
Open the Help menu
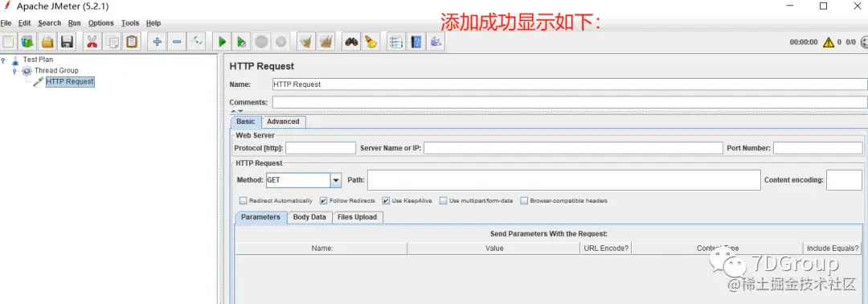click(x=154, y=23)
